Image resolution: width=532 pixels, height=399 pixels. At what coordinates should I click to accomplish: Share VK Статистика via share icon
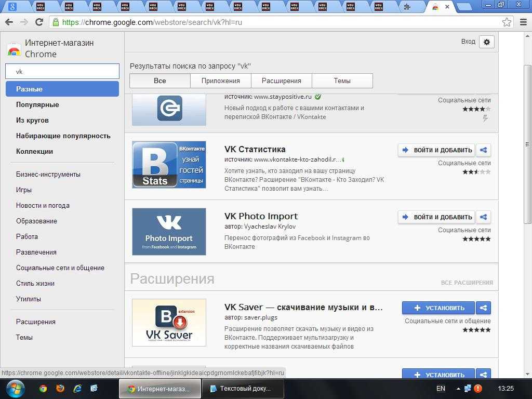484,150
